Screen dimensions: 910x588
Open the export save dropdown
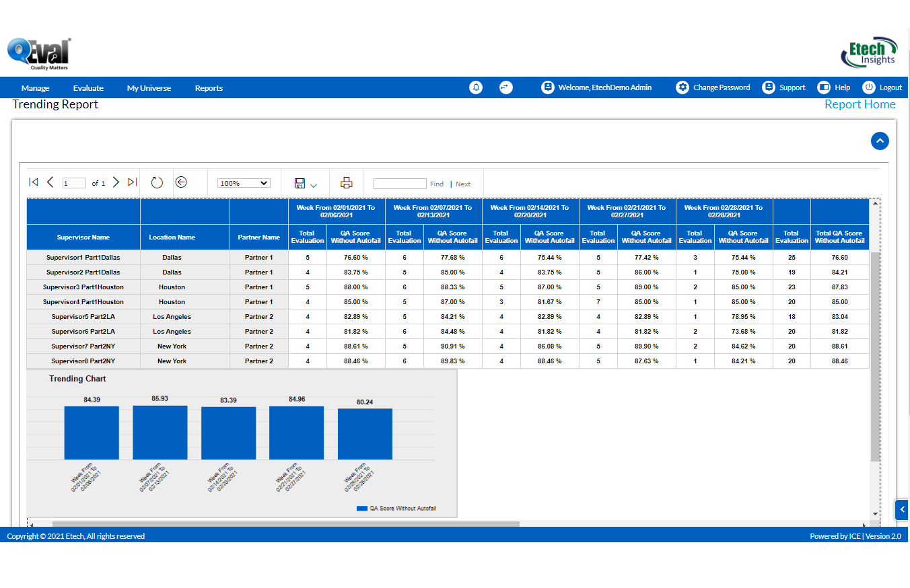point(306,184)
